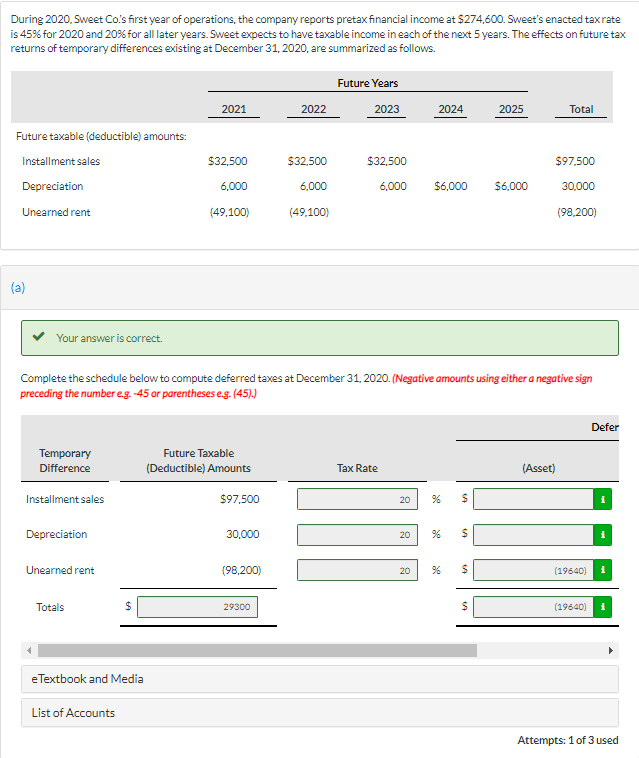Viewport: 639px width, 758px height.
Task: Click the Future Years table heading
Action: point(367,83)
